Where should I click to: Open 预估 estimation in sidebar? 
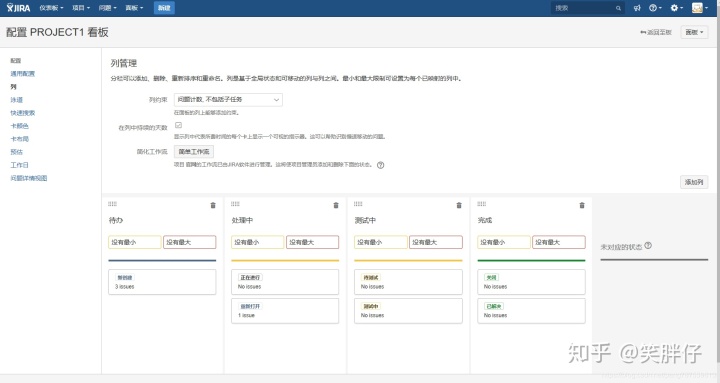tap(17, 152)
